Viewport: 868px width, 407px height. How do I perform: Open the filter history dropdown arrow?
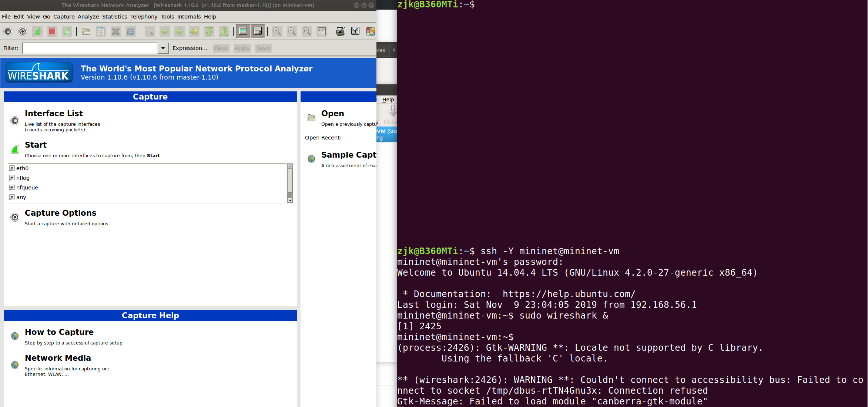[x=163, y=48]
